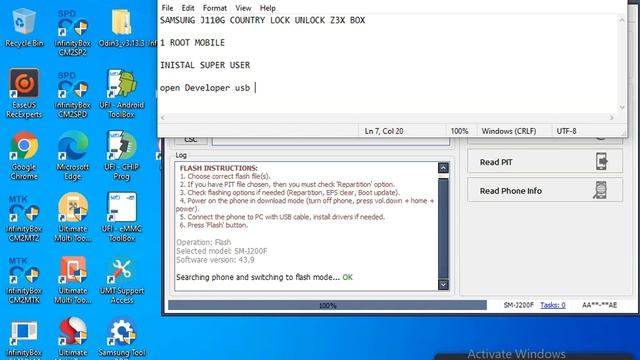
Task: Click Notepad horizontal scroll right arrow
Action: (611, 118)
